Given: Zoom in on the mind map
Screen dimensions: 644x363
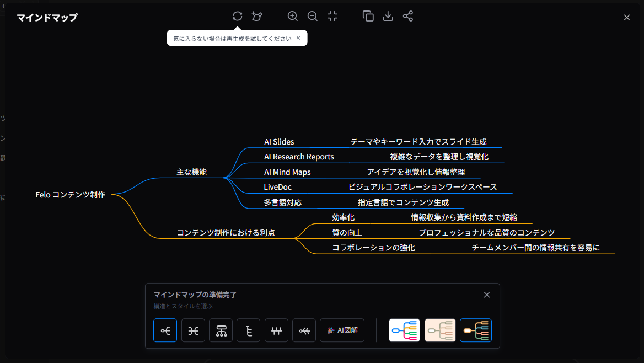Looking at the screenshot, I should [293, 17].
